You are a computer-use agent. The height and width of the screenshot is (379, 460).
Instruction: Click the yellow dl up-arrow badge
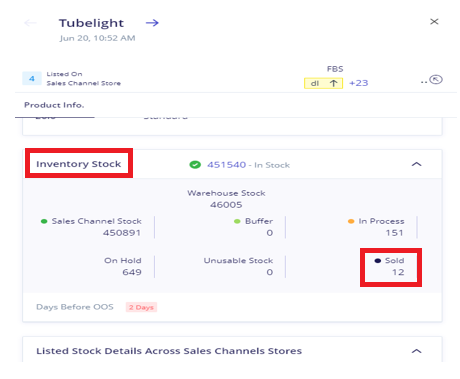[323, 83]
